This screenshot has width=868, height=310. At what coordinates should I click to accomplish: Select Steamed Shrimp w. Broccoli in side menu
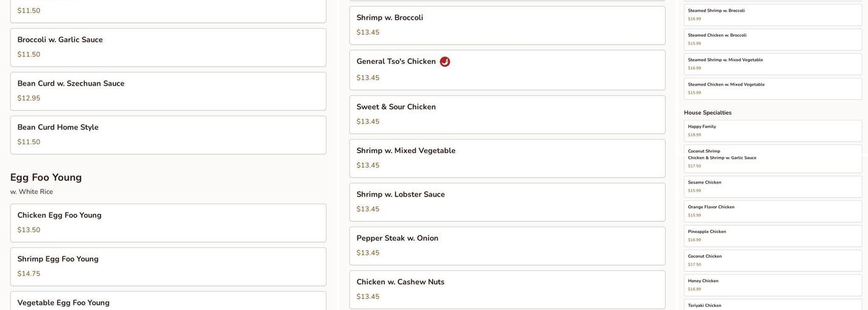(x=773, y=15)
